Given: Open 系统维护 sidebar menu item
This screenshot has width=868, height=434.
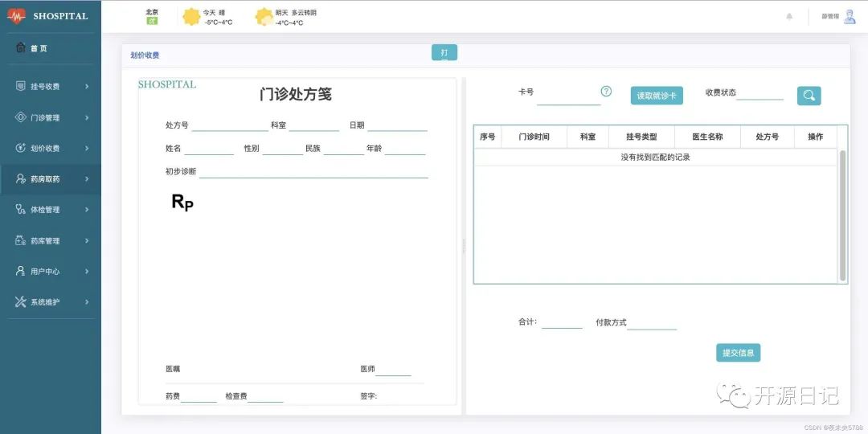Looking at the screenshot, I should (51, 302).
